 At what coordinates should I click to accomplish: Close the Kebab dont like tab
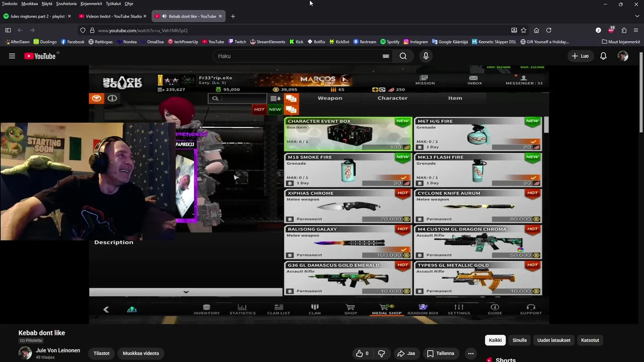(x=220, y=16)
